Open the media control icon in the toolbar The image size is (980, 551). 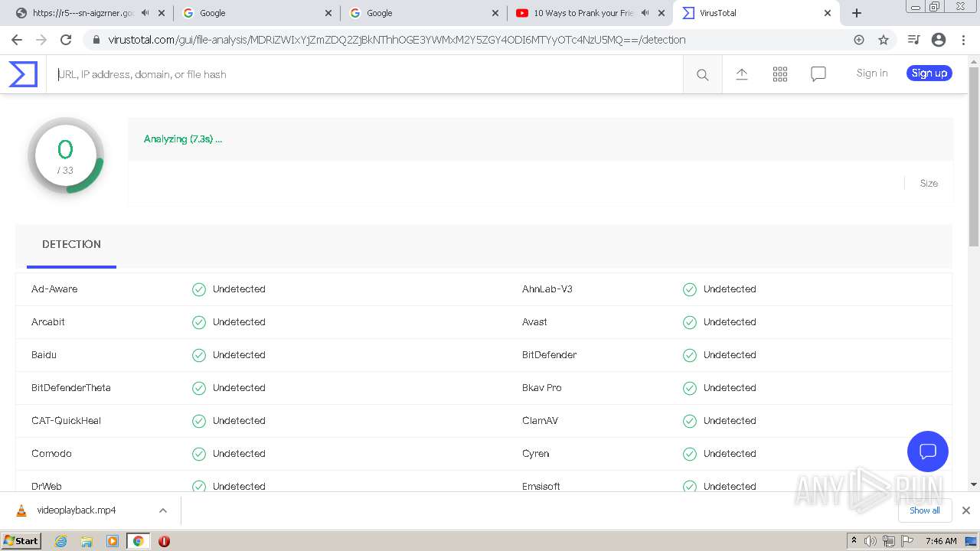(913, 40)
